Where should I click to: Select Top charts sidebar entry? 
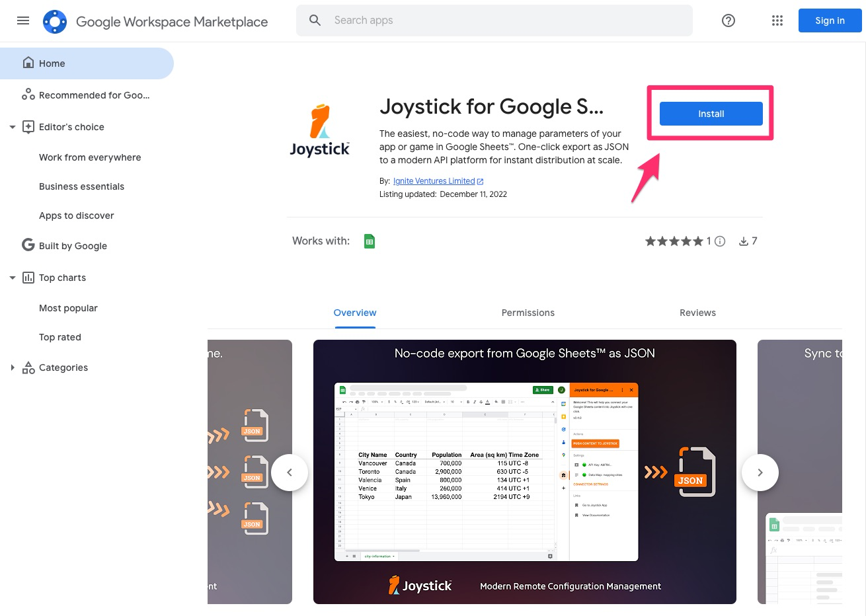click(62, 278)
